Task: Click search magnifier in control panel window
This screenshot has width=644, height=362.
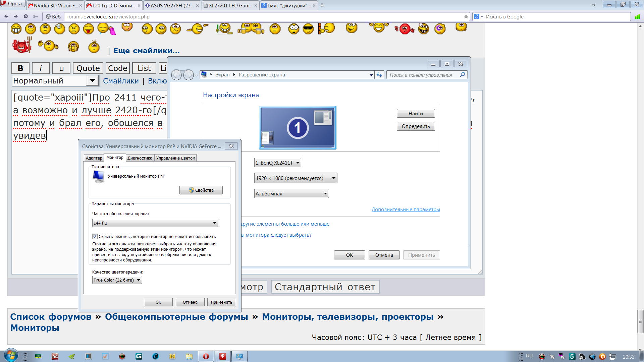Action: [x=463, y=75]
